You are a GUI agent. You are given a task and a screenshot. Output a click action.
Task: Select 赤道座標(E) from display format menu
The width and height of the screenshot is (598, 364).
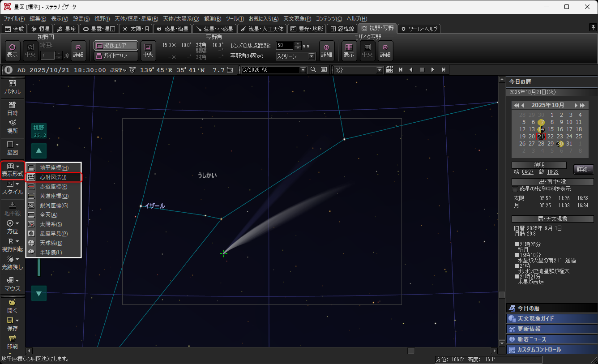click(54, 187)
